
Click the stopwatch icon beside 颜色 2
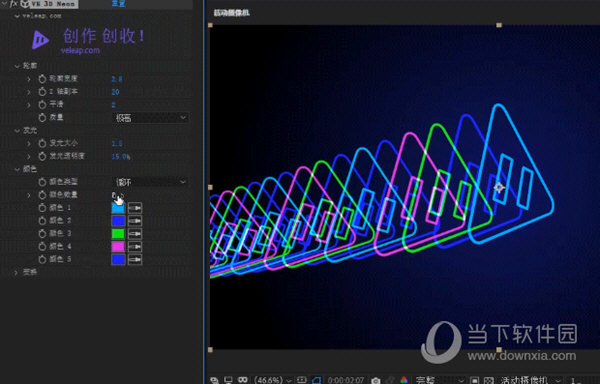coord(42,221)
